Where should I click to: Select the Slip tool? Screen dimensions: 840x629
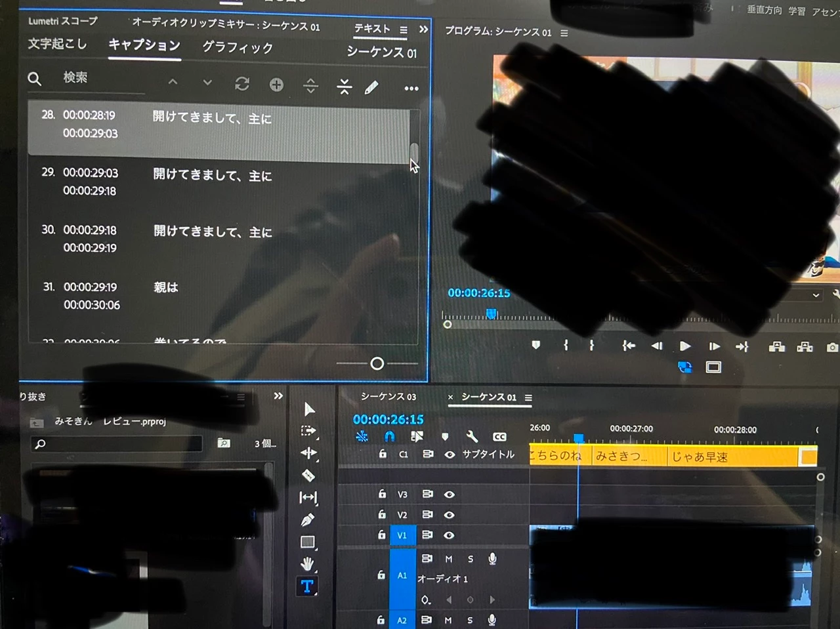pyautogui.click(x=308, y=498)
